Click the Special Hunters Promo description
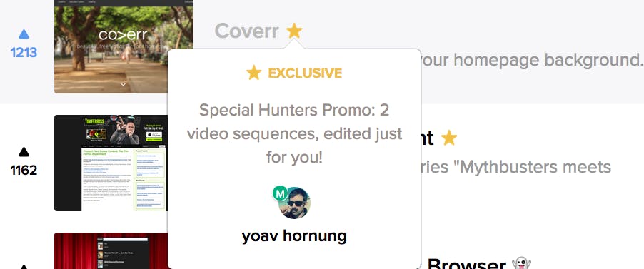 tap(294, 134)
